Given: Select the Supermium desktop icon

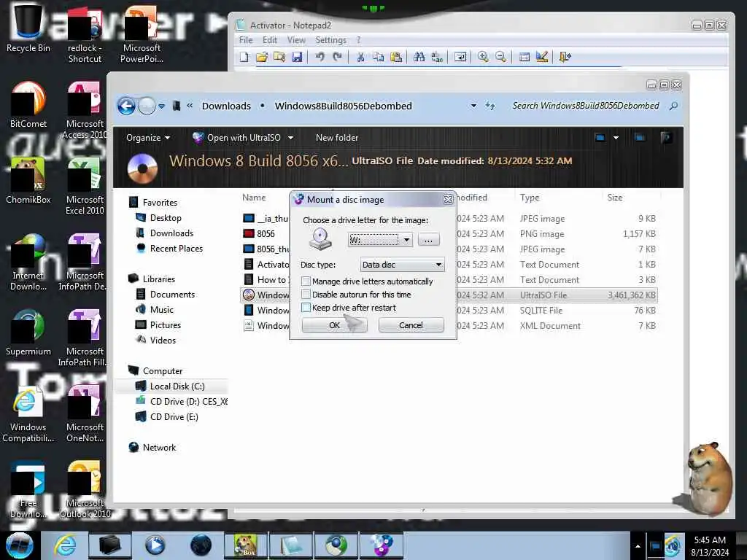Looking at the screenshot, I should 28,332.
